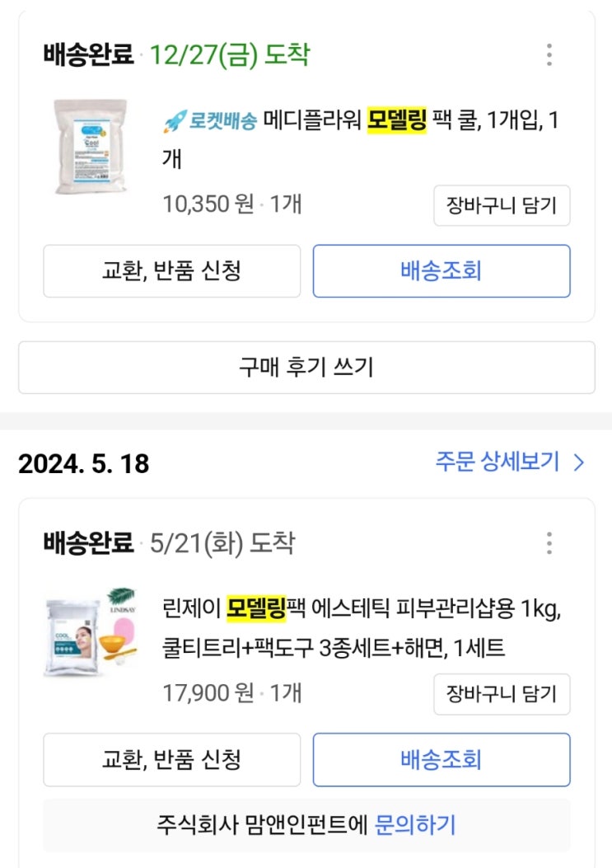Open more options for the 12/27 order
The image size is (612, 868).
pyautogui.click(x=549, y=55)
